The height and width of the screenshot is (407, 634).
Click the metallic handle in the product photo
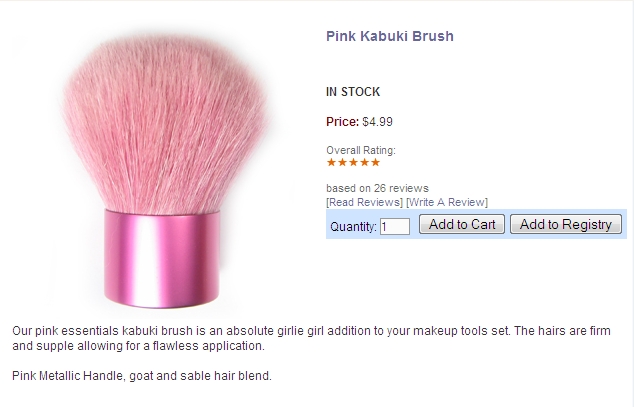162,259
